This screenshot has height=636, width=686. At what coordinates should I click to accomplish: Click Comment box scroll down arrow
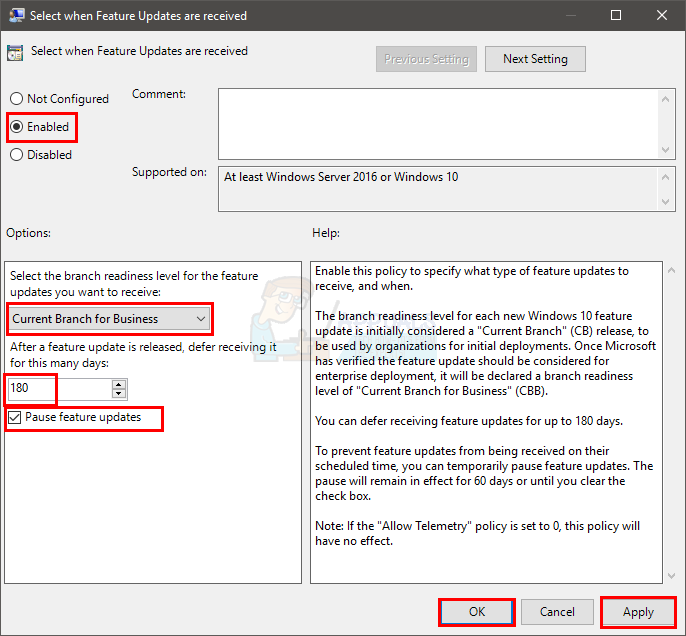click(665, 150)
